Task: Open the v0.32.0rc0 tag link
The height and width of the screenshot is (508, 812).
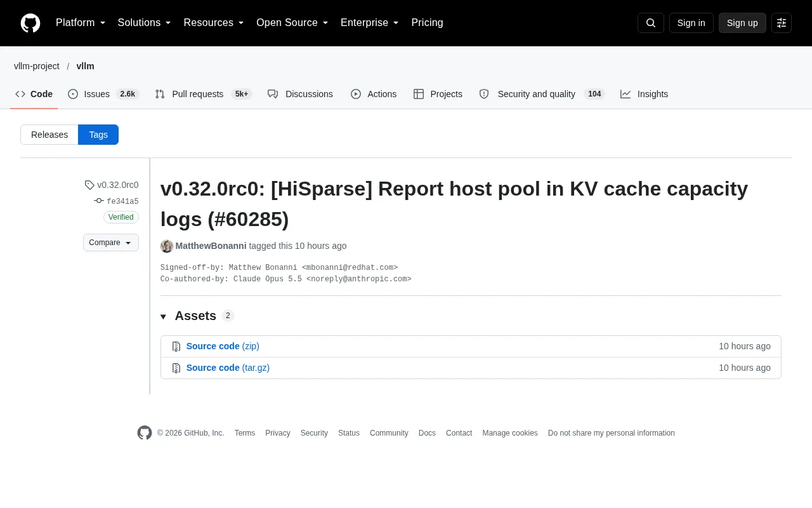Action: pyautogui.click(x=118, y=185)
